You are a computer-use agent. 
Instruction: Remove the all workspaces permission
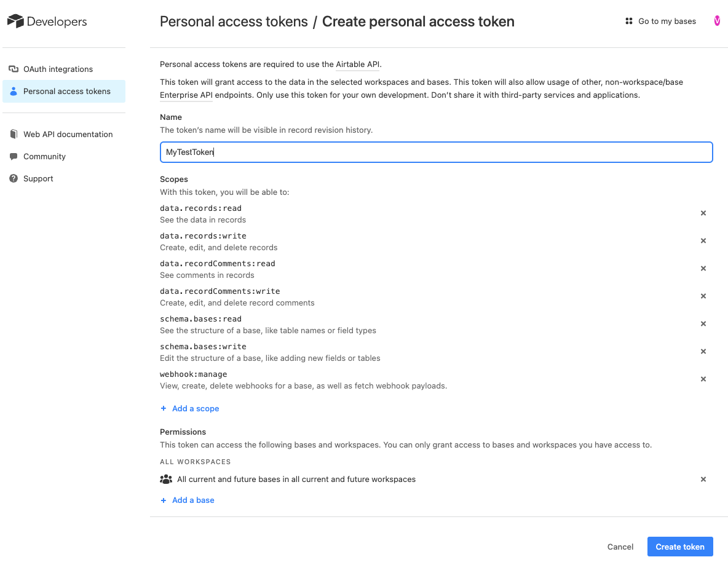pos(703,480)
